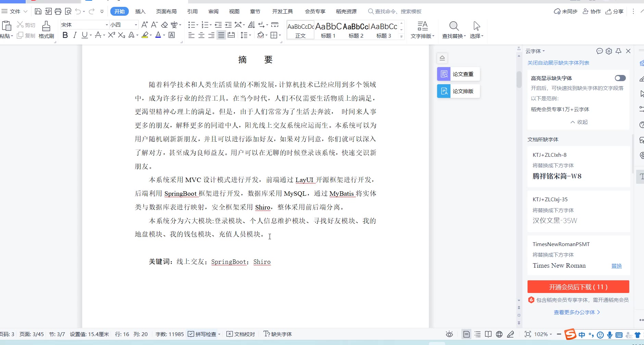This screenshot has width=644, height=345.
Task: Increase font size with A+ icon
Action: [x=145, y=25]
